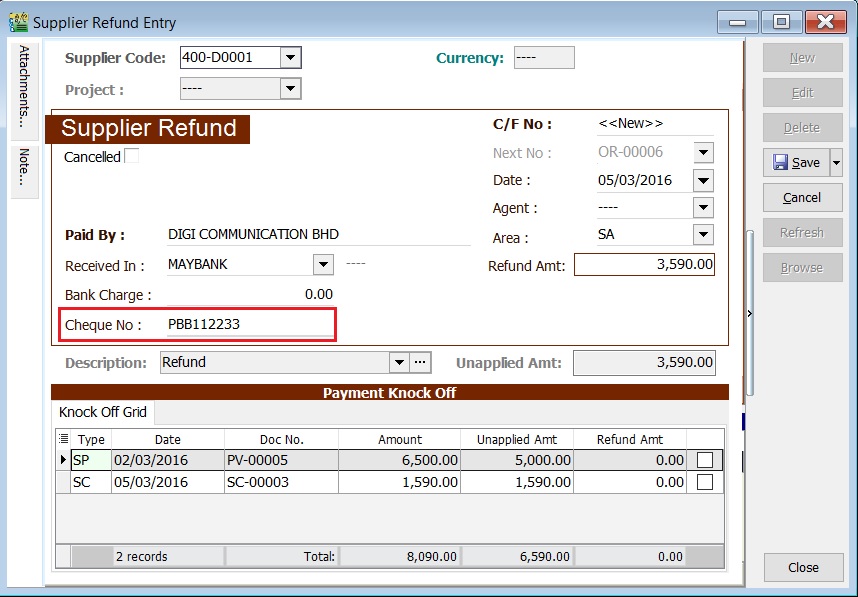Toggle the Cancelled checkbox

[131, 156]
